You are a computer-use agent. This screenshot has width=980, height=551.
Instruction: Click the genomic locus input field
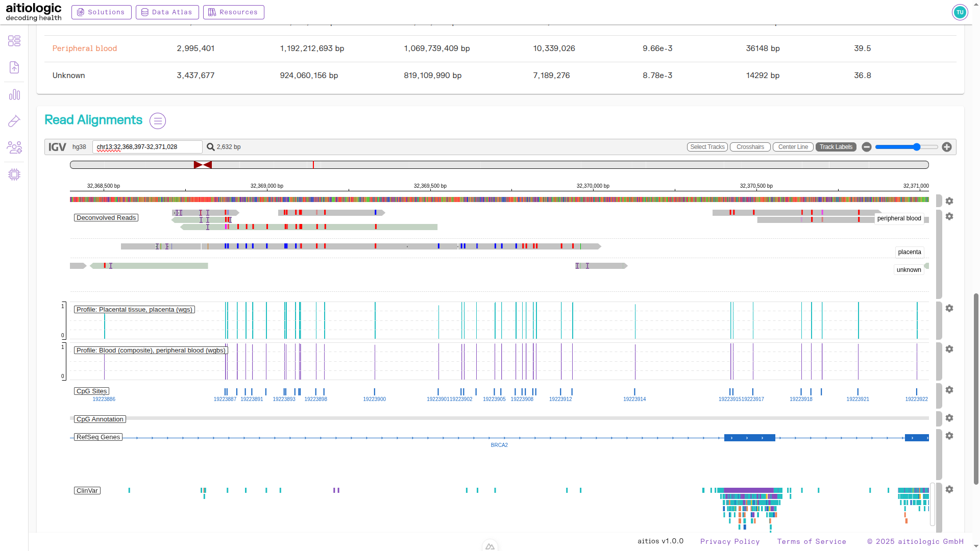[x=147, y=147]
